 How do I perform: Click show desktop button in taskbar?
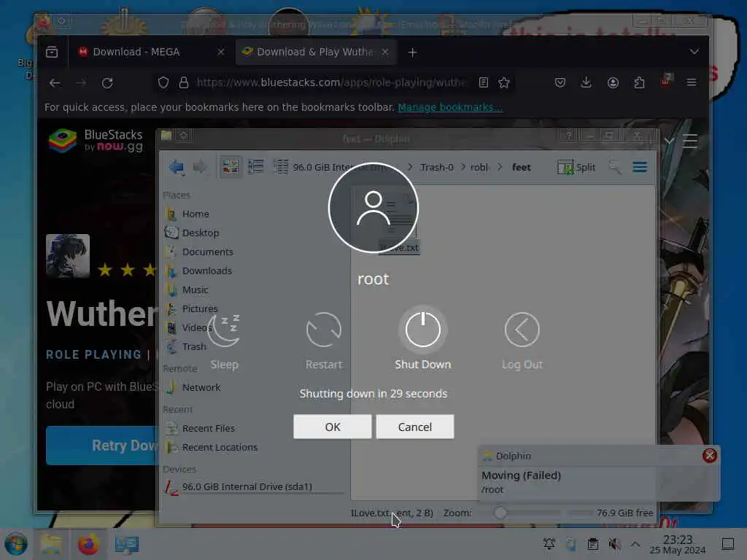[728, 544]
